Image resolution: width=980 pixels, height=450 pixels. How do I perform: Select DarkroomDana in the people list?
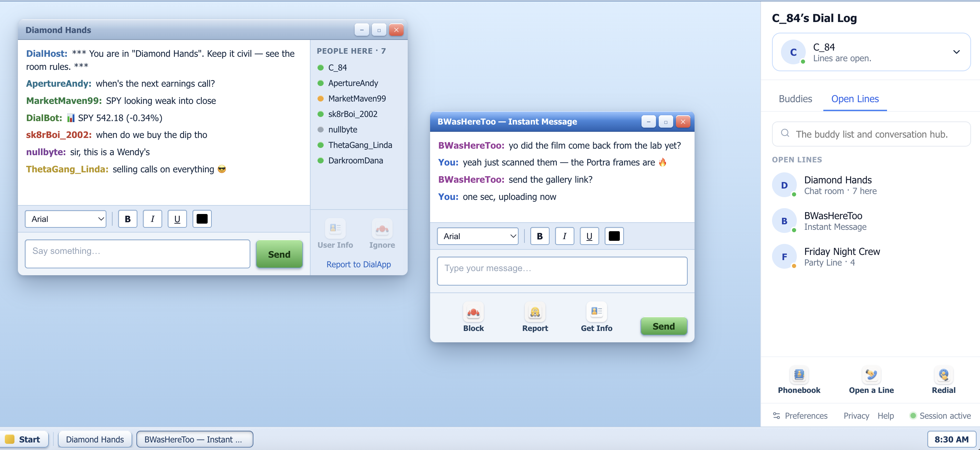point(355,160)
